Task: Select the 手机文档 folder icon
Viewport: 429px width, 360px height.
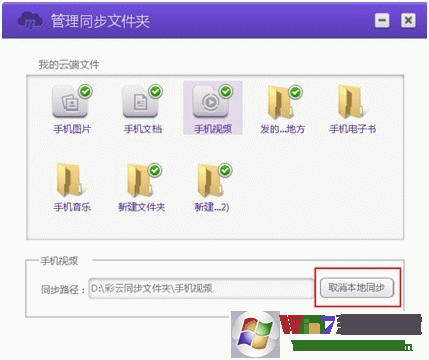Action: pyautogui.click(x=140, y=102)
